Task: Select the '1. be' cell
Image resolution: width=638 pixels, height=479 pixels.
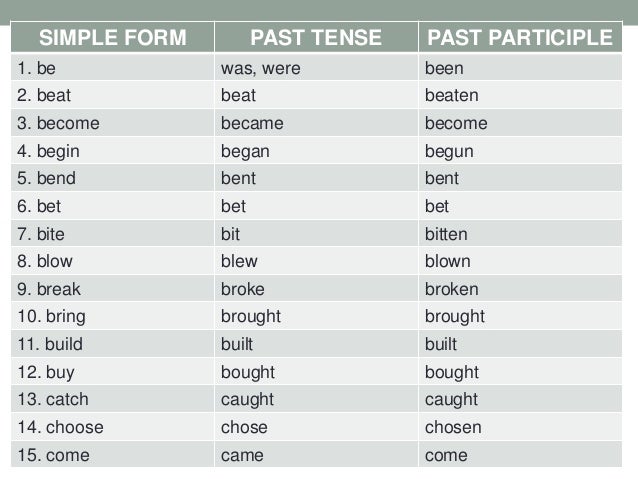Action: pyautogui.click(x=113, y=68)
